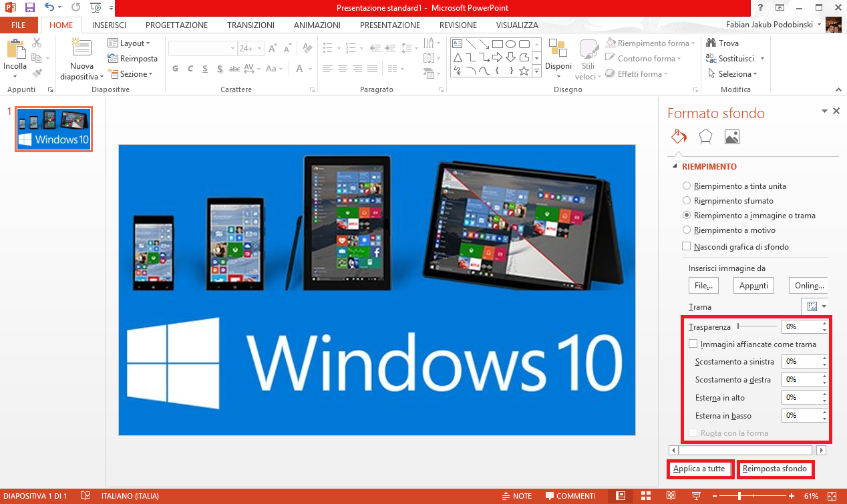Switch to the TRANSIZIONI tab
847x504 pixels.
point(250,25)
